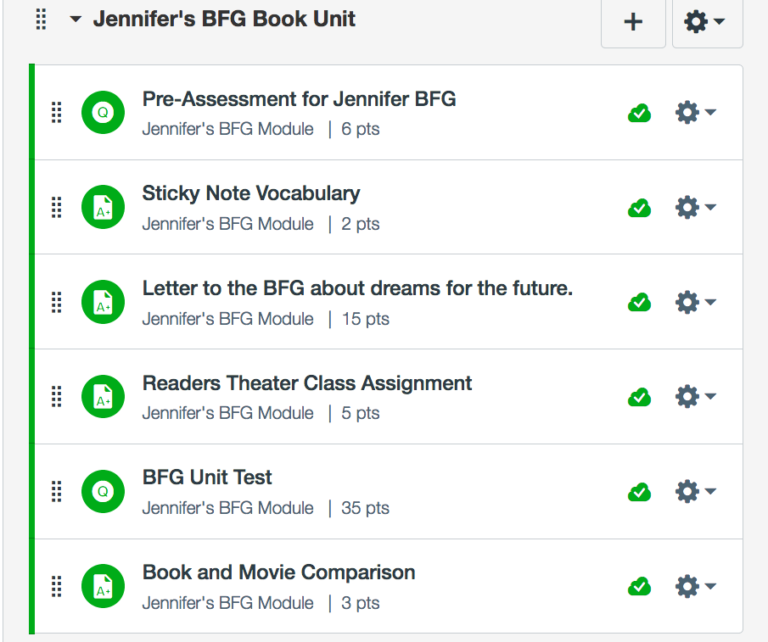The width and height of the screenshot is (768, 642).
Task: Unpublish the BFG Unit Test
Action: tap(639, 492)
